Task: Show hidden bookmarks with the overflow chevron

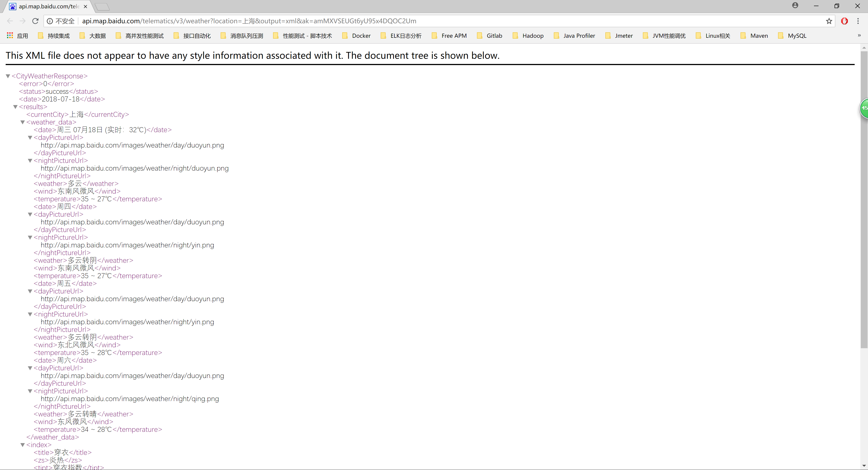Action: (x=859, y=35)
